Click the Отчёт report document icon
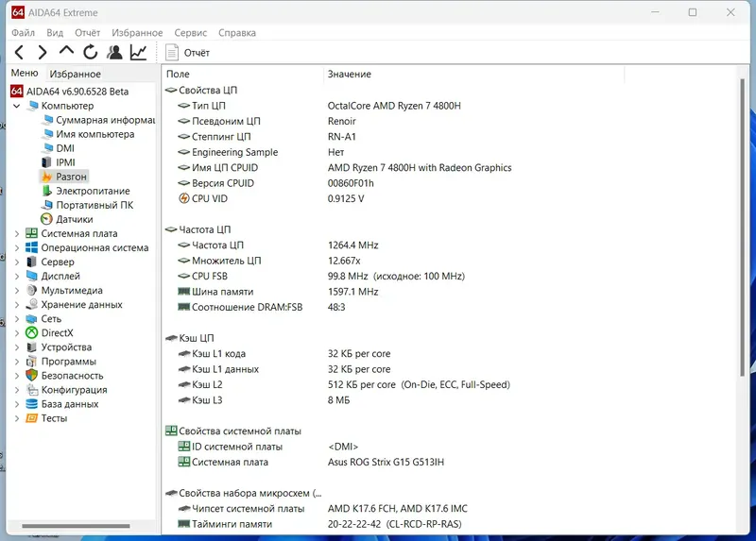The height and width of the screenshot is (541, 756). (172, 53)
